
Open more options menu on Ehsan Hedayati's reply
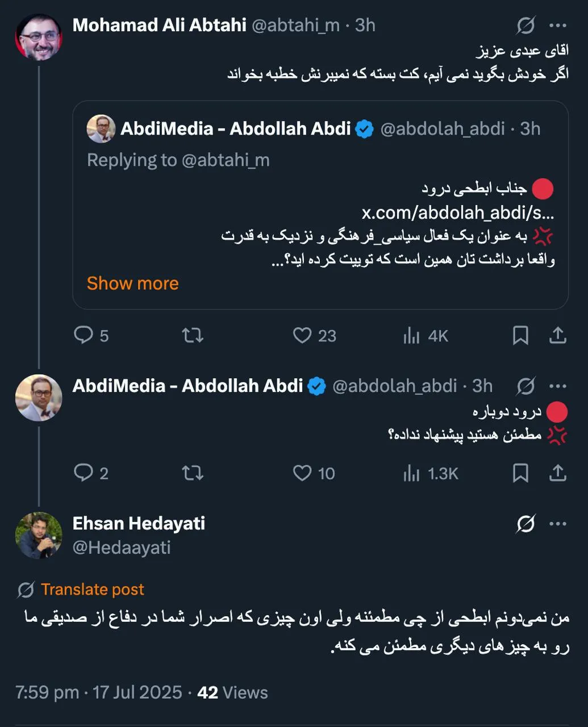pyautogui.click(x=558, y=523)
